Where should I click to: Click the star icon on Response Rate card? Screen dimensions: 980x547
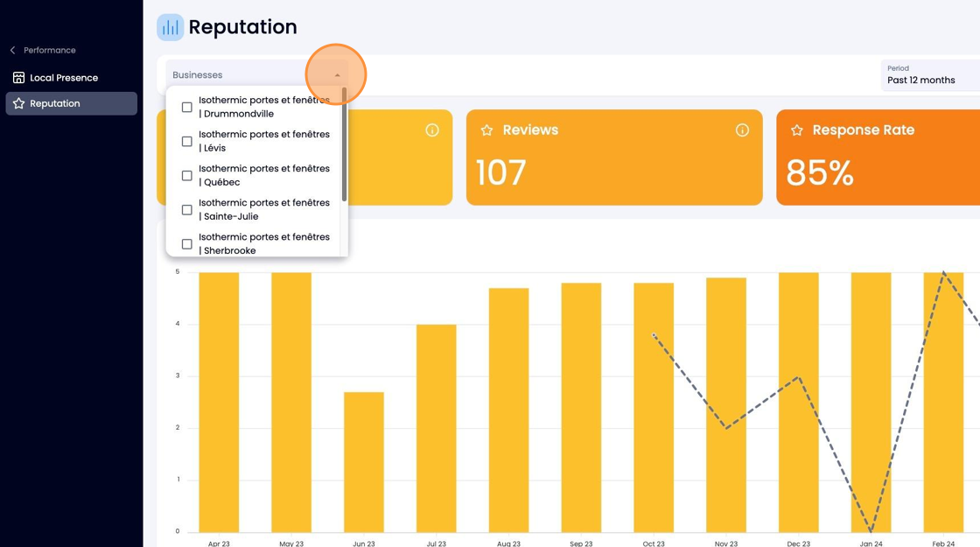797,130
